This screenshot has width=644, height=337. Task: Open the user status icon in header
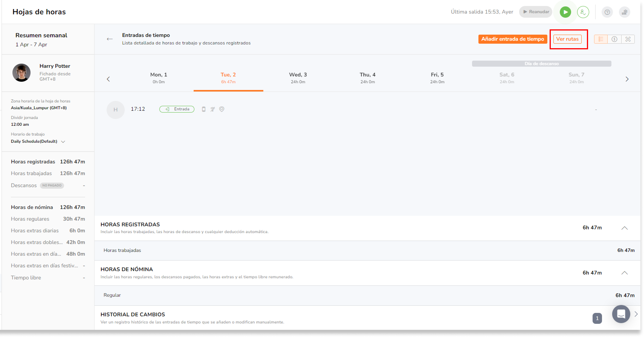tap(583, 12)
